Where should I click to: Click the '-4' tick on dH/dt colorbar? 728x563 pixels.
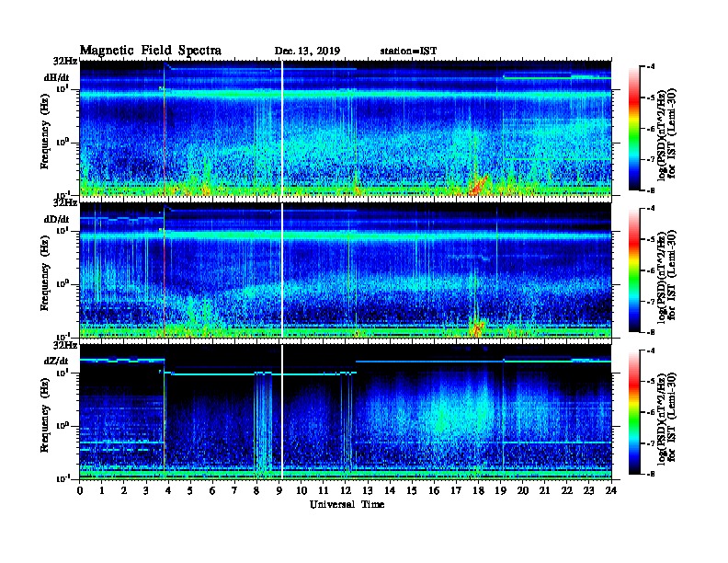[651, 67]
